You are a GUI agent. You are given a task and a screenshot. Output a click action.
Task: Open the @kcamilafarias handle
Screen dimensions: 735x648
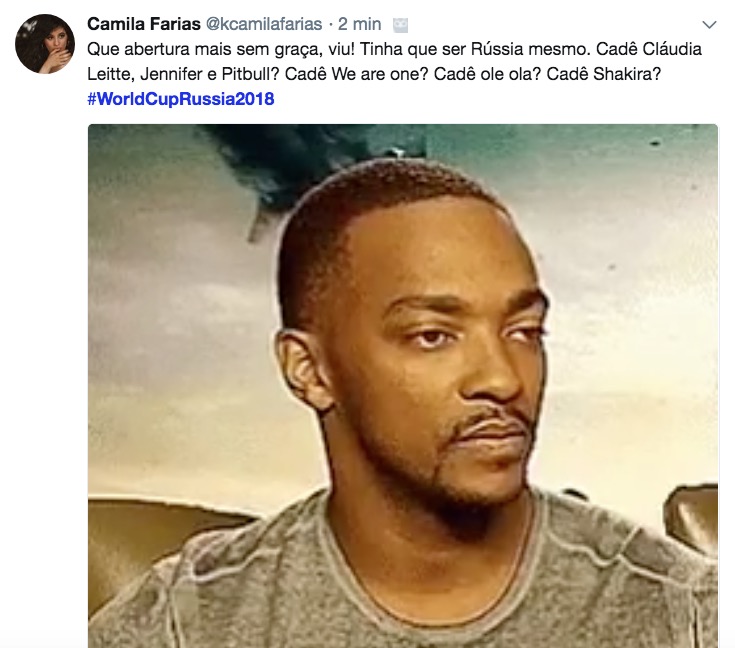(264, 24)
